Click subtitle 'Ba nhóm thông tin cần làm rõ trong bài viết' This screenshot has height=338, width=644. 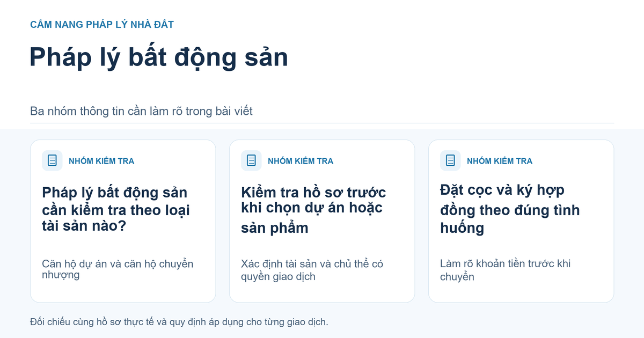tap(142, 112)
